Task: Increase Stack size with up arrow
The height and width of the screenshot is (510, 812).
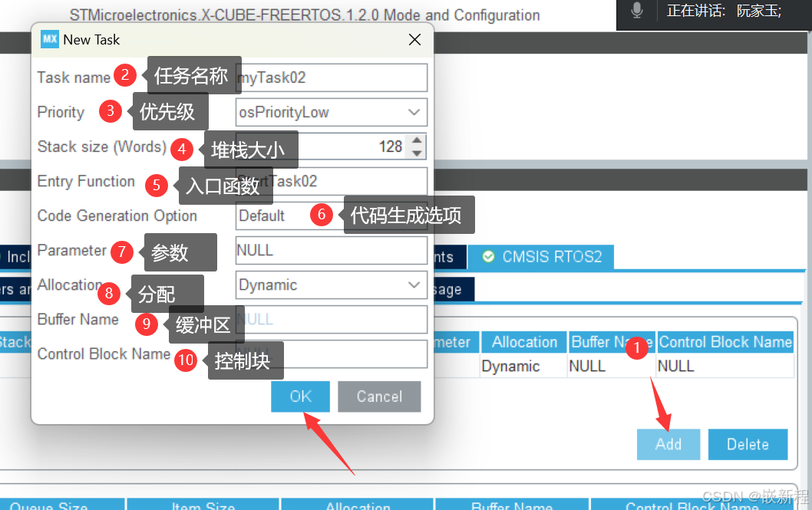Action: click(417, 140)
